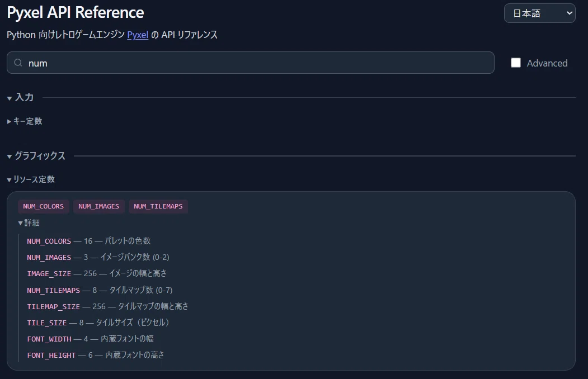This screenshot has width=588, height=379.
Task: Click the NUM_IMAGES tag
Action: coord(98,206)
